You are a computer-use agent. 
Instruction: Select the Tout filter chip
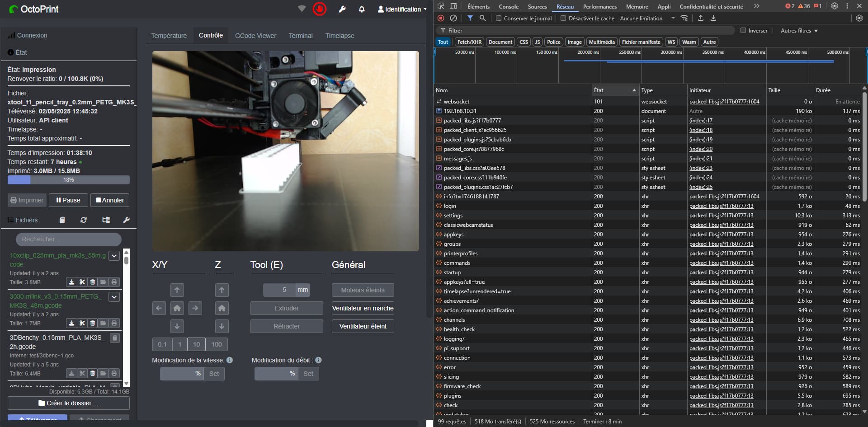pyautogui.click(x=443, y=42)
